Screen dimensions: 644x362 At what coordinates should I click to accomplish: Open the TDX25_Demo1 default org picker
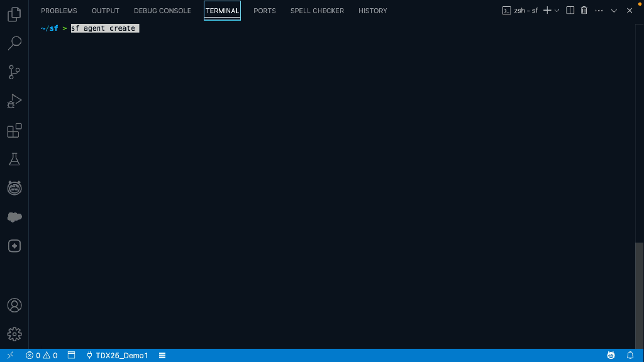tap(117, 356)
